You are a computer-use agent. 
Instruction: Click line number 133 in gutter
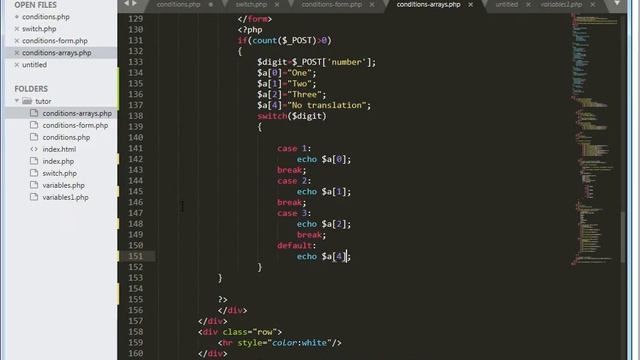click(x=136, y=62)
